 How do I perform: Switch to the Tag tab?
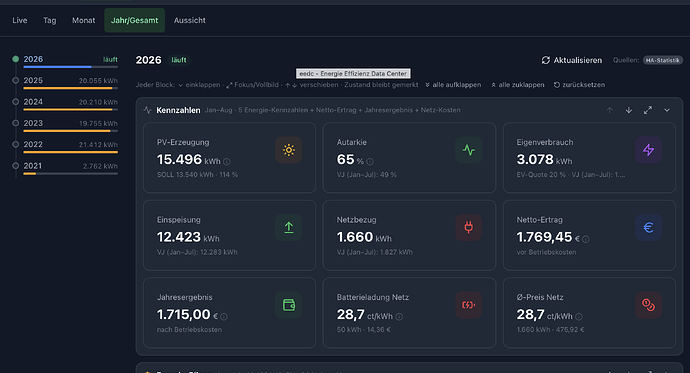pos(50,20)
